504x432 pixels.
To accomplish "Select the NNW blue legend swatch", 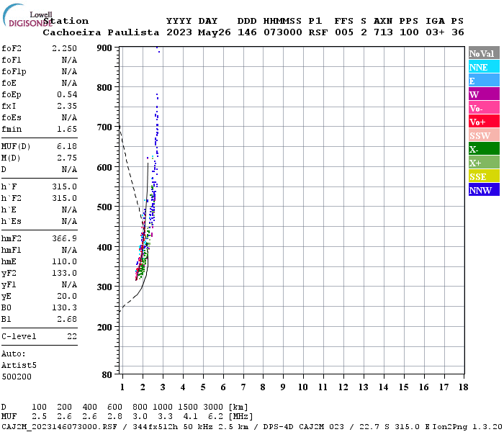I will (484, 189).
